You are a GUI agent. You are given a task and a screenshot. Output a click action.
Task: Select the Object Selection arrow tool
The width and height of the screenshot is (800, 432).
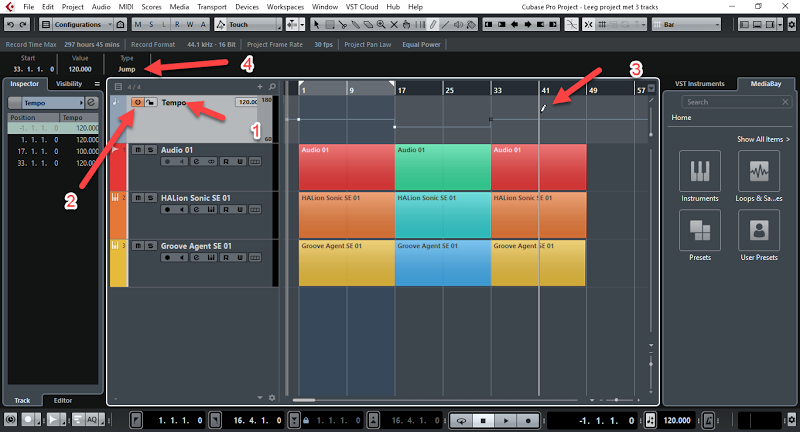click(x=316, y=24)
